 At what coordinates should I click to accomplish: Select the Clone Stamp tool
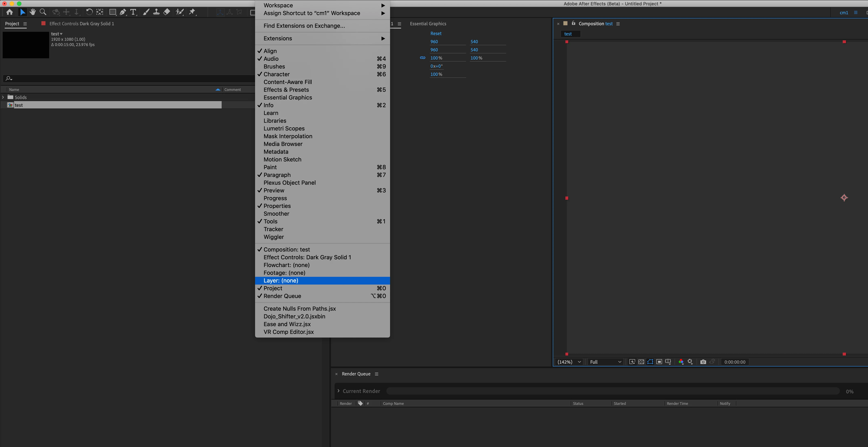coord(156,12)
